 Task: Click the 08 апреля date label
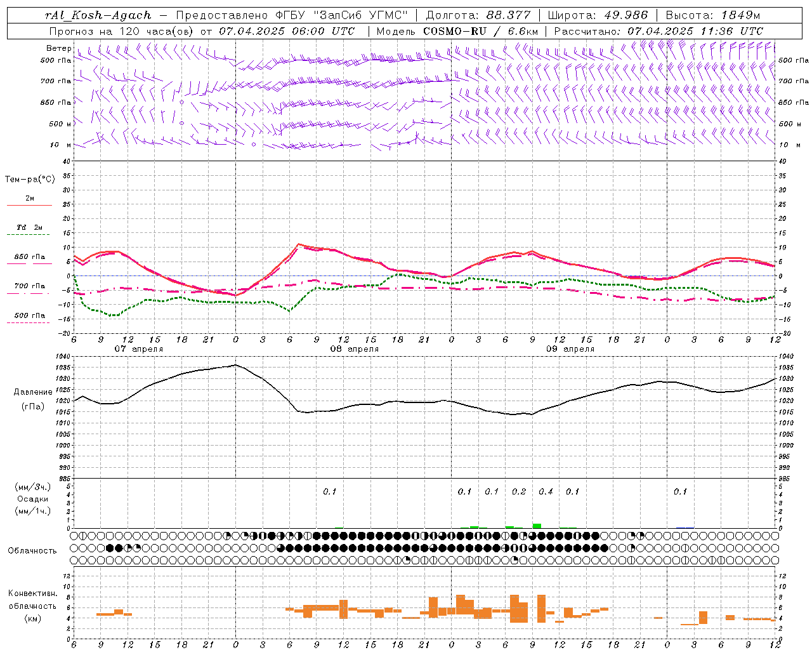coord(354,349)
